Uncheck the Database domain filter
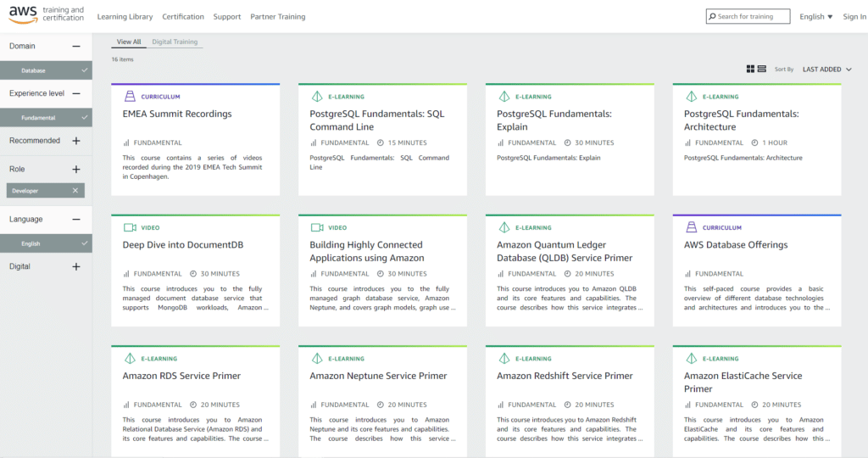Viewport: 868px width, 458px height. 83,70
